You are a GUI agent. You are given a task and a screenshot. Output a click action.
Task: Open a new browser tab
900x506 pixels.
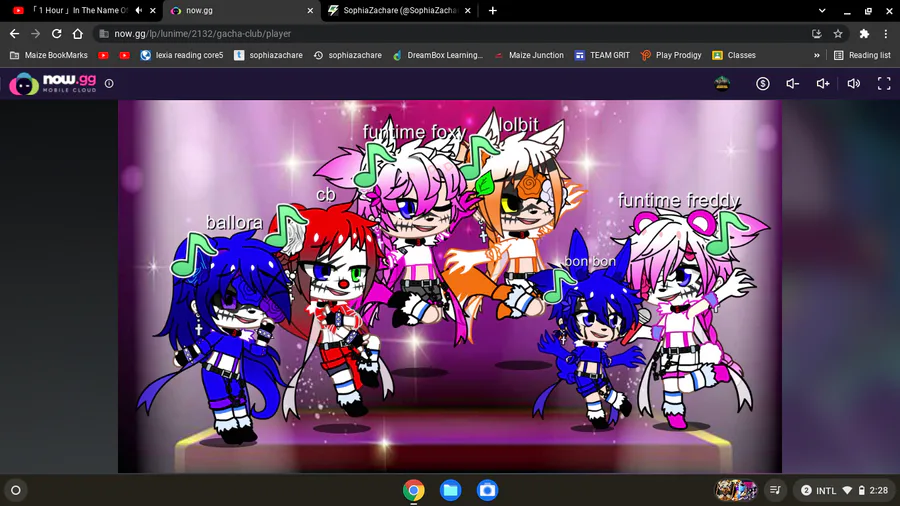[x=492, y=10]
